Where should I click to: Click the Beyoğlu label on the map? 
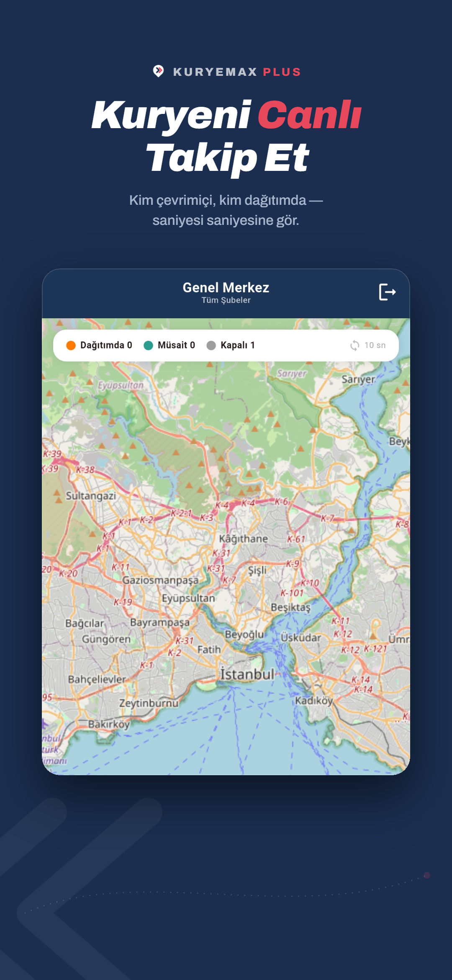(x=244, y=635)
